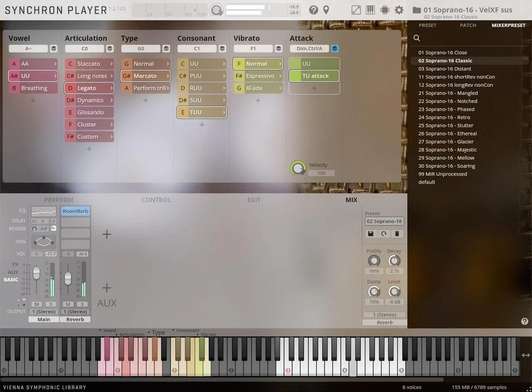Adjust the Velocity knob in the Attack panel

pos(297,168)
